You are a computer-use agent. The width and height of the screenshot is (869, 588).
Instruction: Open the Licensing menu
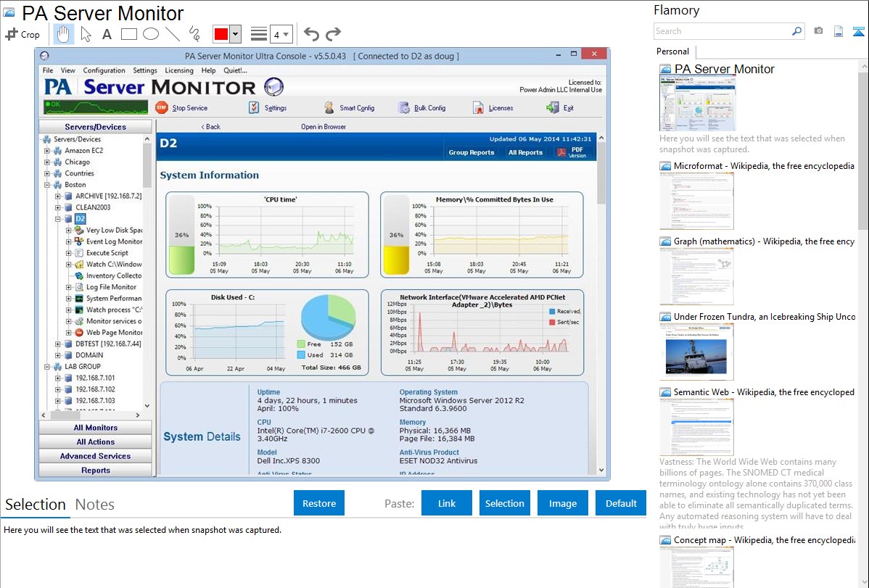pyautogui.click(x=179, y=70)
